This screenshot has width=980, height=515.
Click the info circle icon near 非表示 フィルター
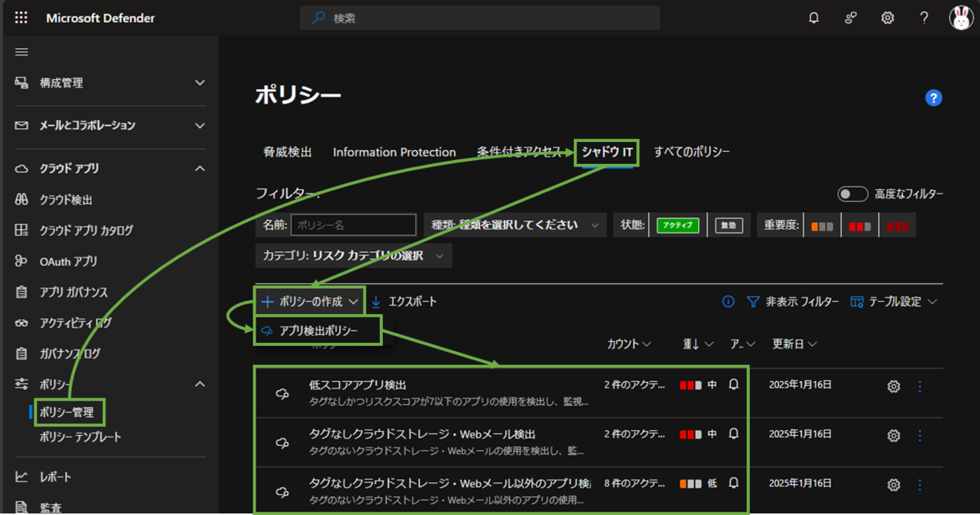click(x=728, y=302)
